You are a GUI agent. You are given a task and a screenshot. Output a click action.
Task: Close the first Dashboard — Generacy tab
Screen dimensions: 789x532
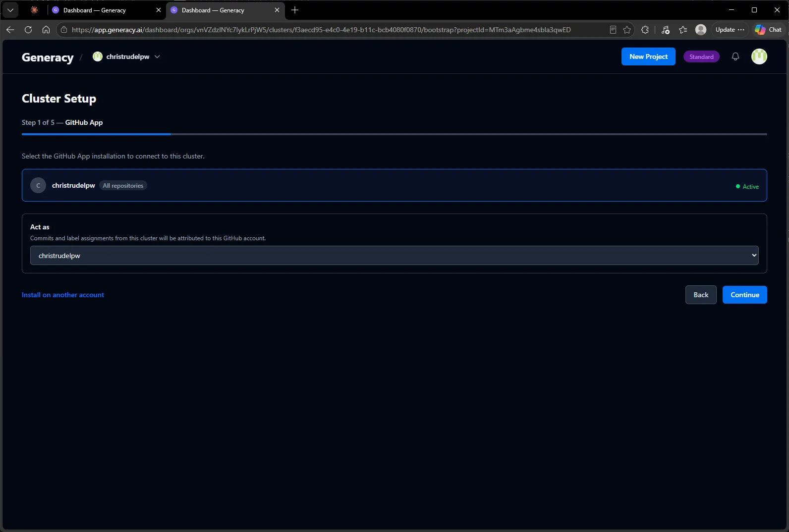pyautogui.click(x=159, y=10)
